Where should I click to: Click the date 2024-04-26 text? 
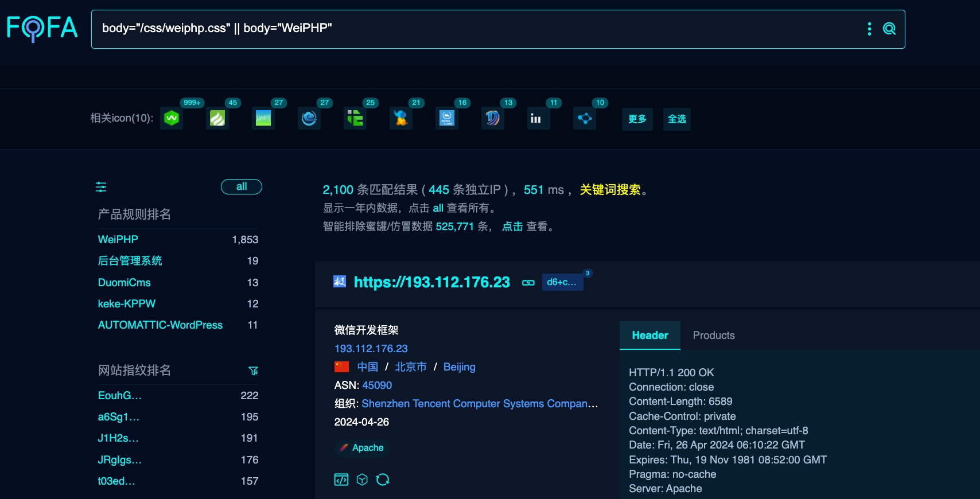tap(361, 422)
